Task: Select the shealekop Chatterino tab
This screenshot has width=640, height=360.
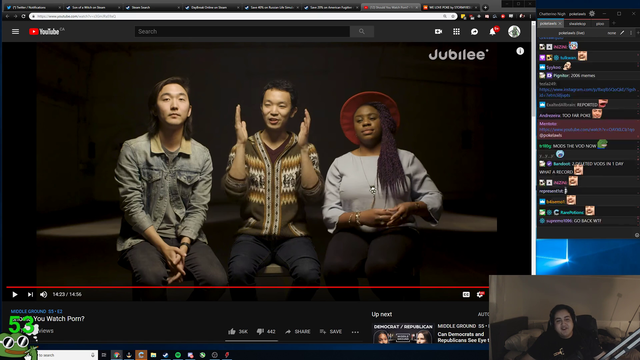Action: 577,24
